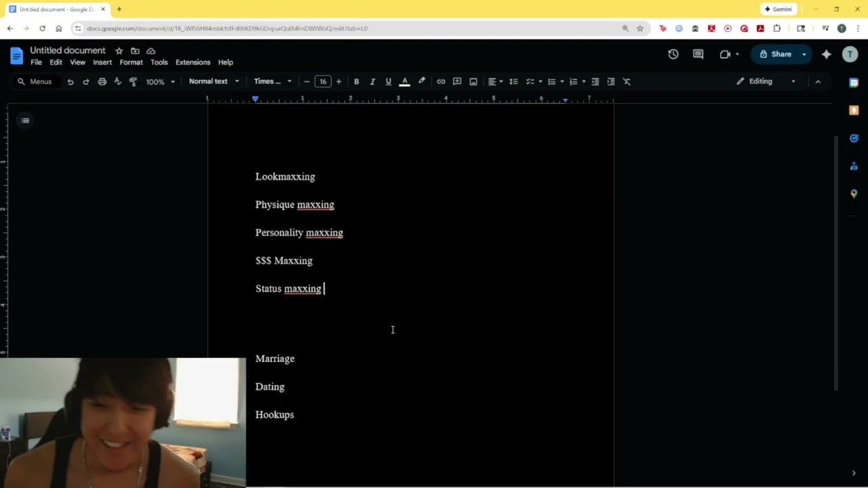Open the File menu
The height and width of the screenshot is (488, 868).
pos(36,62)
